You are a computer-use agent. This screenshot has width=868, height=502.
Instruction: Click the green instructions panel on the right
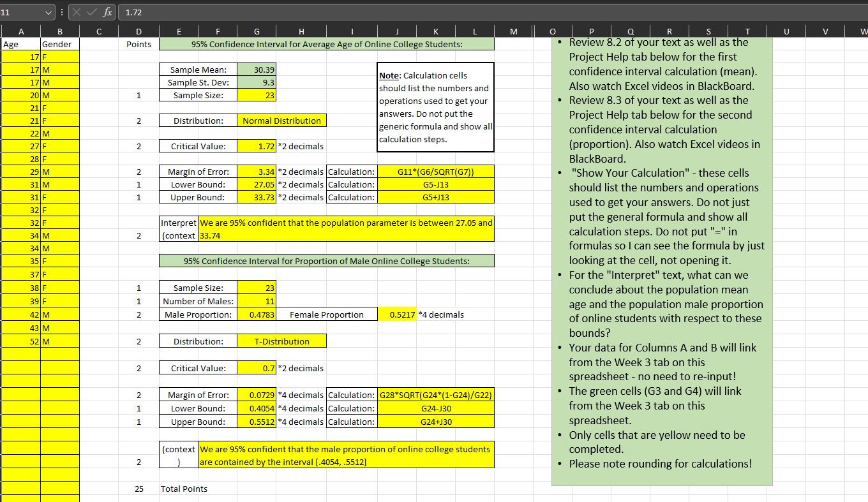tap(661, 255)
